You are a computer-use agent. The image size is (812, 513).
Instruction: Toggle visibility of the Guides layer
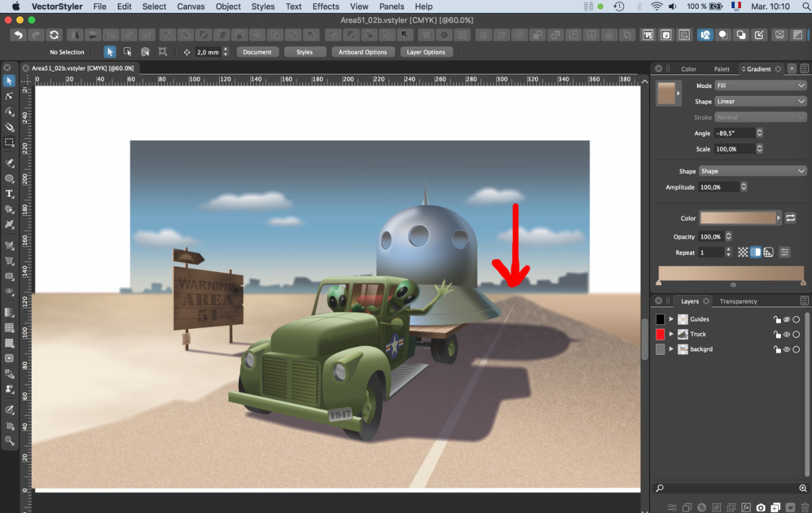coord(787,319)
